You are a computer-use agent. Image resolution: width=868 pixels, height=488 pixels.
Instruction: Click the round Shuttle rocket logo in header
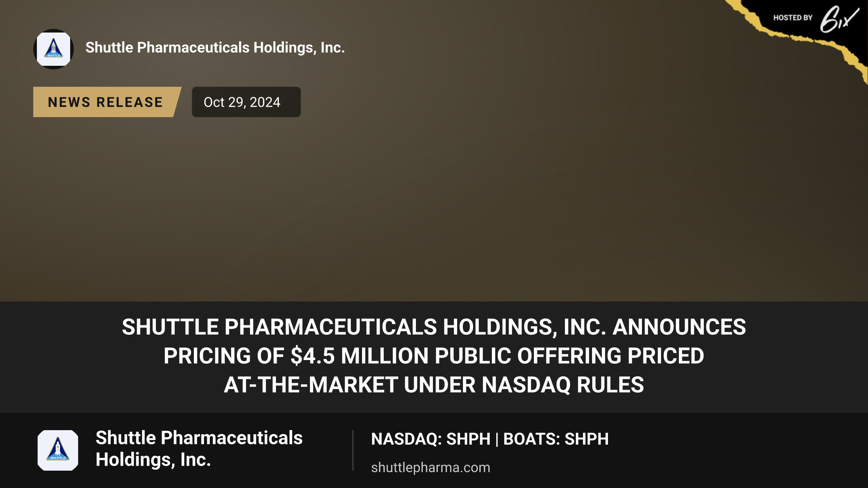click(54, 49)
